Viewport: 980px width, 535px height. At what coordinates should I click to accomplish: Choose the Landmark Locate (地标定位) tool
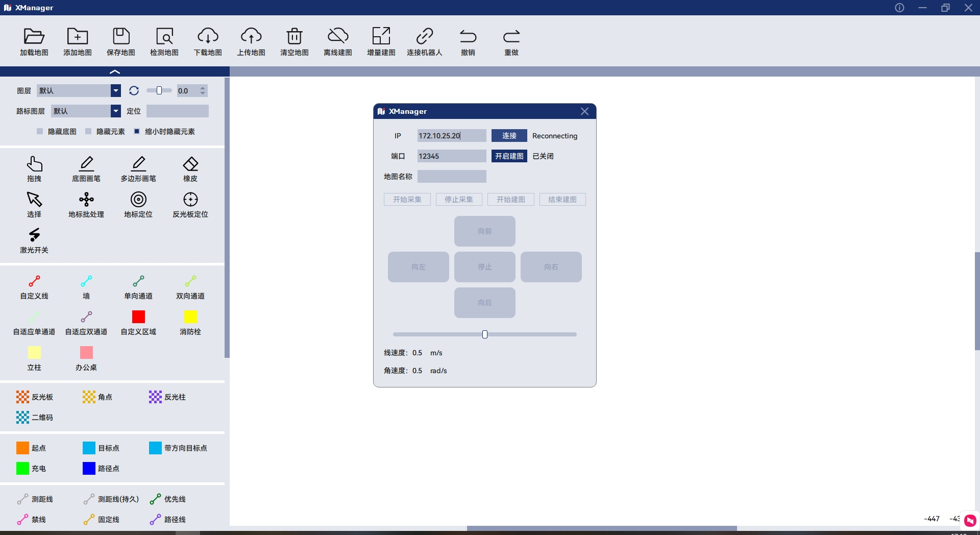point(138,200)
